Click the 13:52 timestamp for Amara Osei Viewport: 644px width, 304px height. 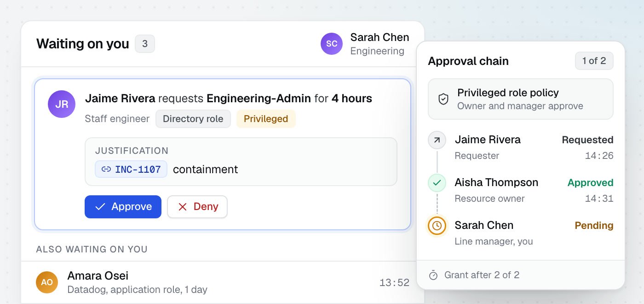point(394,283)
